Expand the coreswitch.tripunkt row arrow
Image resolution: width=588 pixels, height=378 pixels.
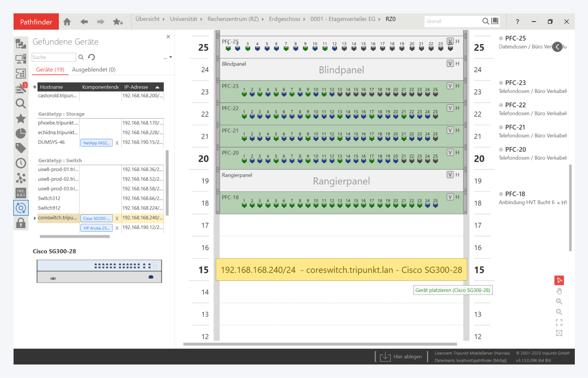pos(35,218)
